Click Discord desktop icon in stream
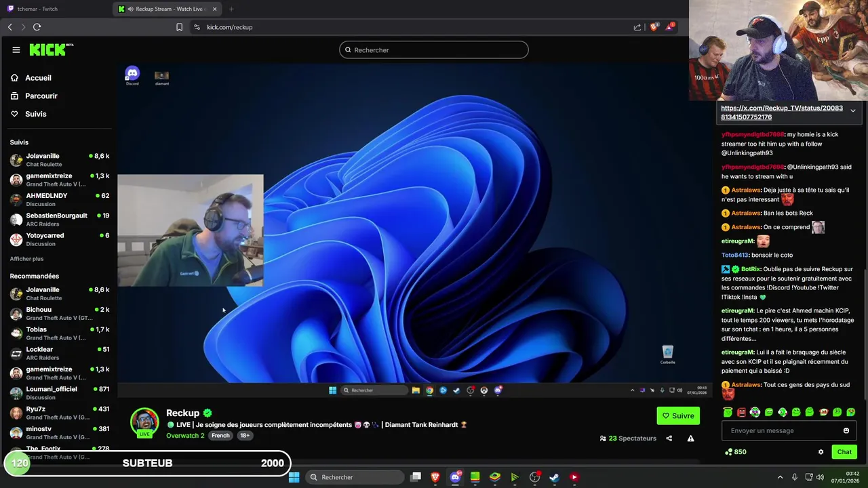 click(x=132, y=76)
